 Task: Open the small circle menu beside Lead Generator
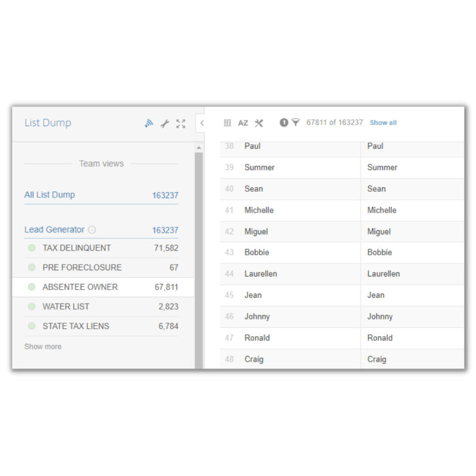coord(92,230)
